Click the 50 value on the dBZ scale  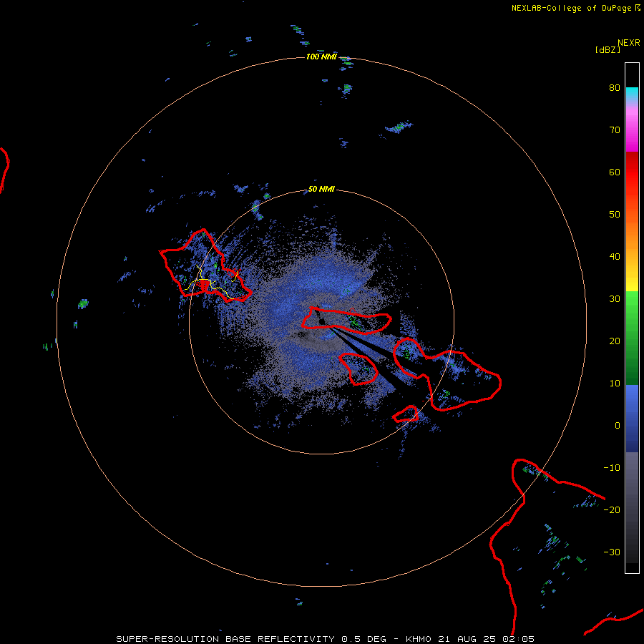(x=615, y=214)
